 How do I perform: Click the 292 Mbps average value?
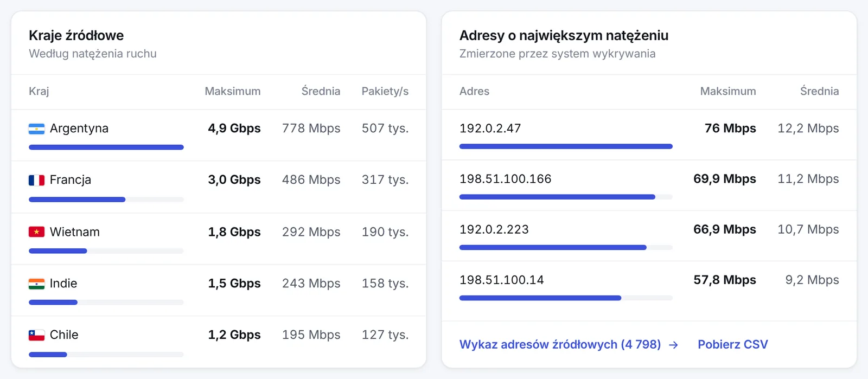pyautogui.click(x=311, y=232)
